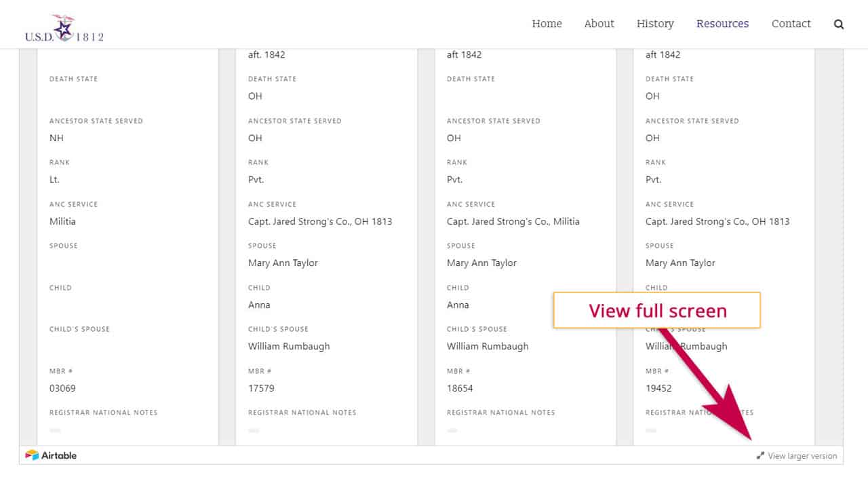The height and width of the screenshot is (477, 868).
Task: Click the MBR # 18654 value
Action: pos(459,388)
